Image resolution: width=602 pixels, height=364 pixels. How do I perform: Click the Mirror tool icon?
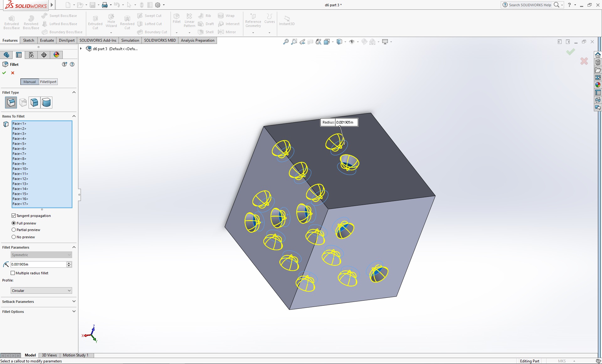coord(221,32)
